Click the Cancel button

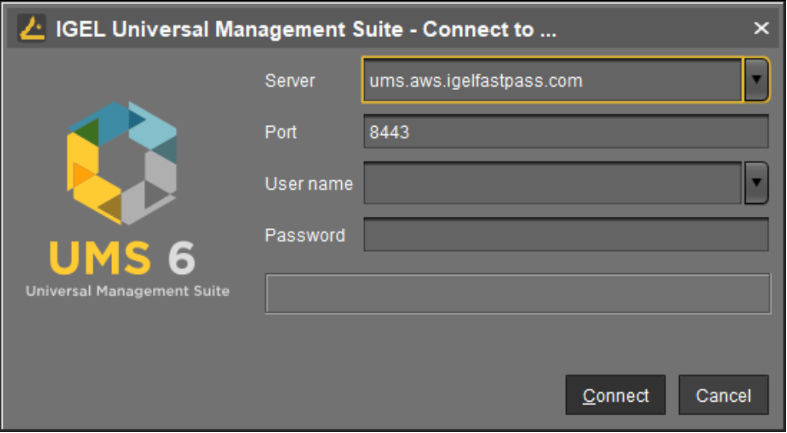[723, 395]
